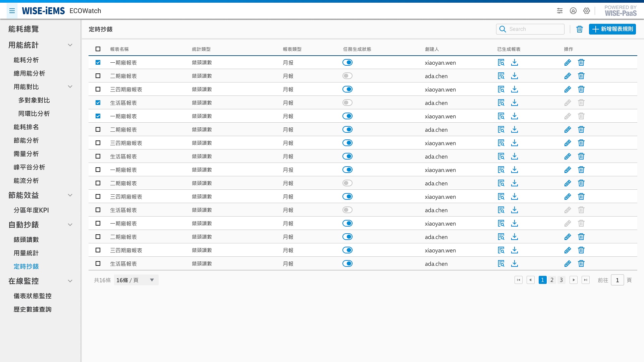Delete the last 生活區報表 row

tap(581, 264)
